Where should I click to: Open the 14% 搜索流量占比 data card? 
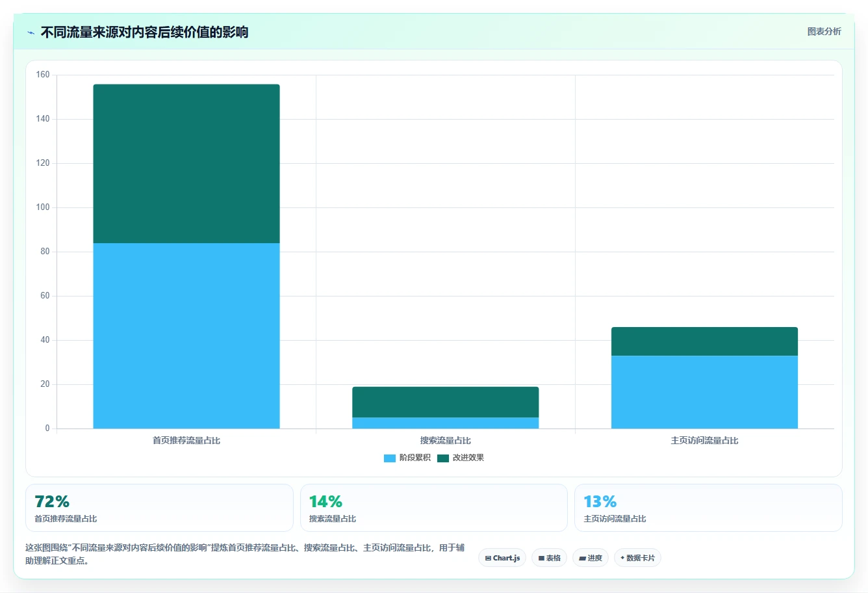click(434, 508)
